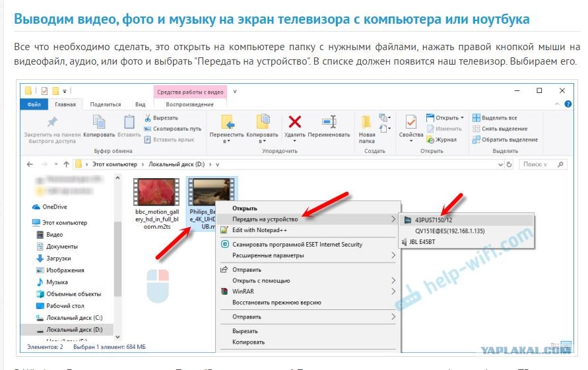Open Видео folder in navigation pane
The width and height of the screenshot is (588, 370).
click(50, 235)
